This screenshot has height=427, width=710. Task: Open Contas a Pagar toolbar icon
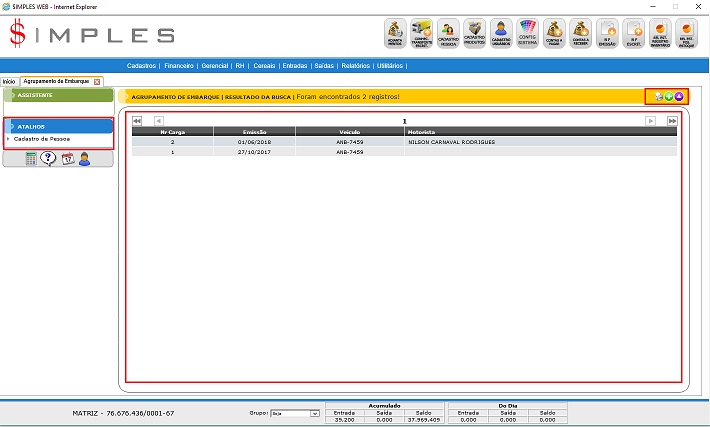point(554,33)
